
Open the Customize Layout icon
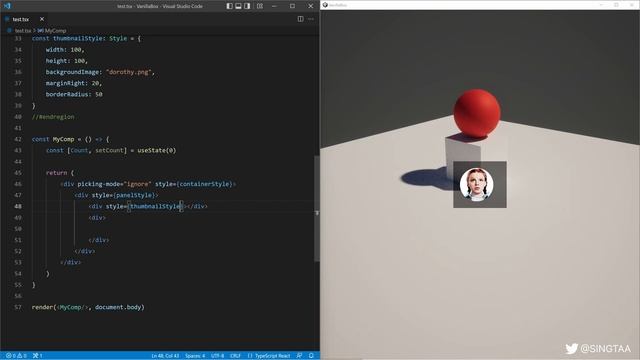[260, 6]
